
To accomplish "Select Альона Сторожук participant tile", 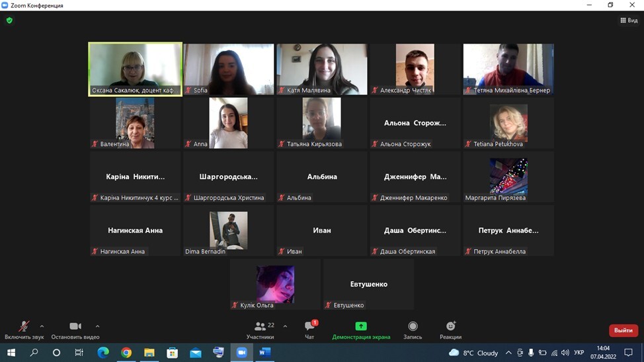I will (415, 123).
